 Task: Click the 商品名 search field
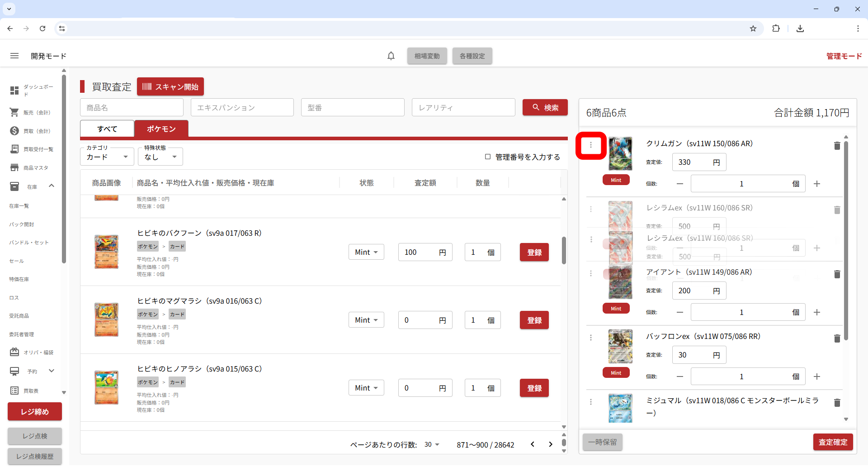132,108
